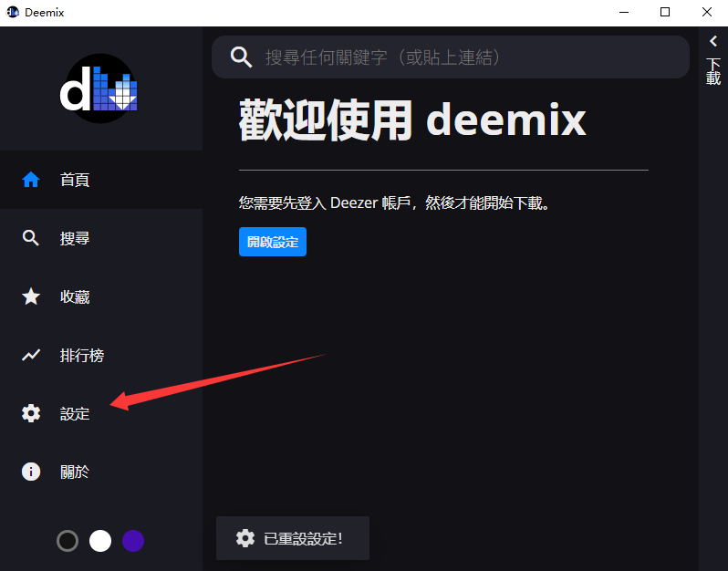Click the deemix logo in the sidebar
Viewport: 728px width, 571px height.
point(99,88)
